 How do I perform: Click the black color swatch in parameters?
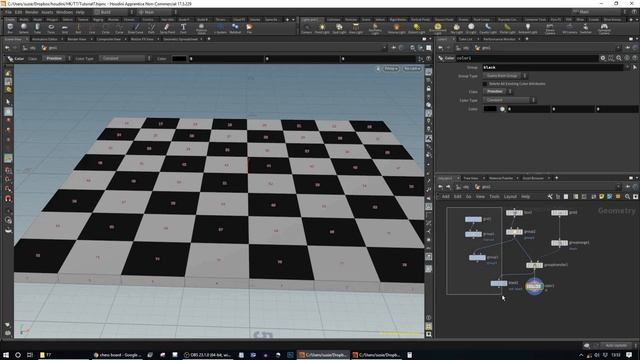point(490,109)
